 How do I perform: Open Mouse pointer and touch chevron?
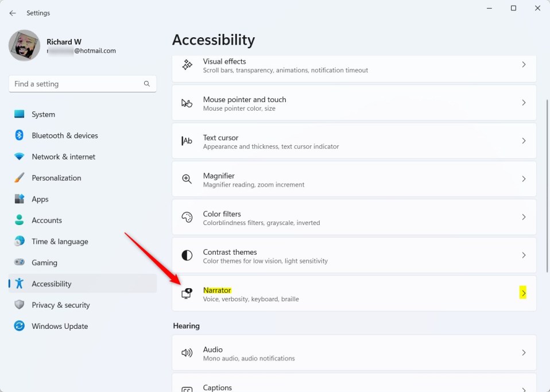click(524, 103)
